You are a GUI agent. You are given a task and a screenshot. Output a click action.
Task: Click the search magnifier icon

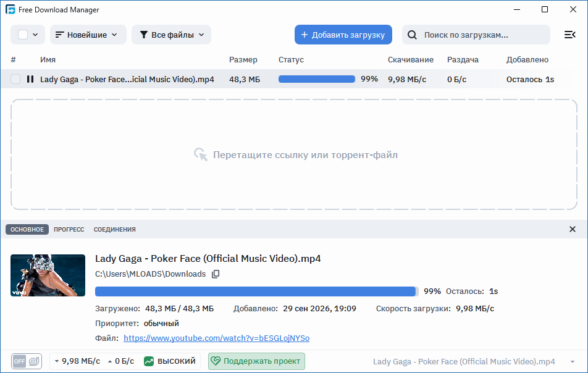pyautogui.click(x=412, y=35)
